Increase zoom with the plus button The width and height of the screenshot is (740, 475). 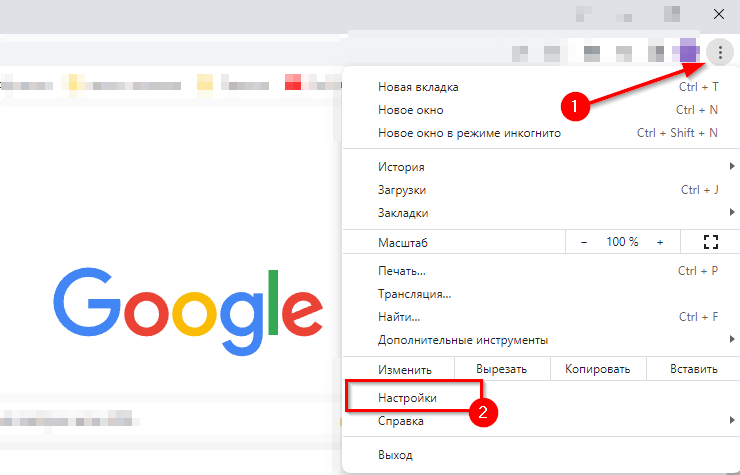(x=660, y=242)
